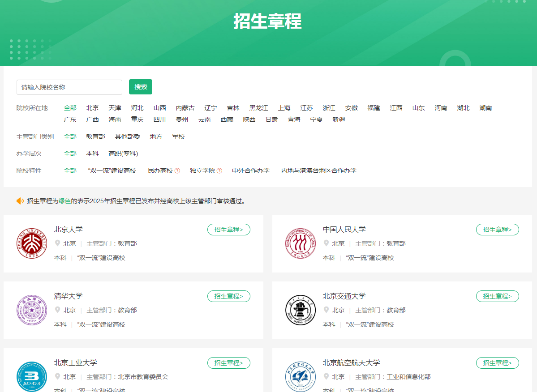
Task: Click the help icon next to 独立学院
Action: click(219, 170)
